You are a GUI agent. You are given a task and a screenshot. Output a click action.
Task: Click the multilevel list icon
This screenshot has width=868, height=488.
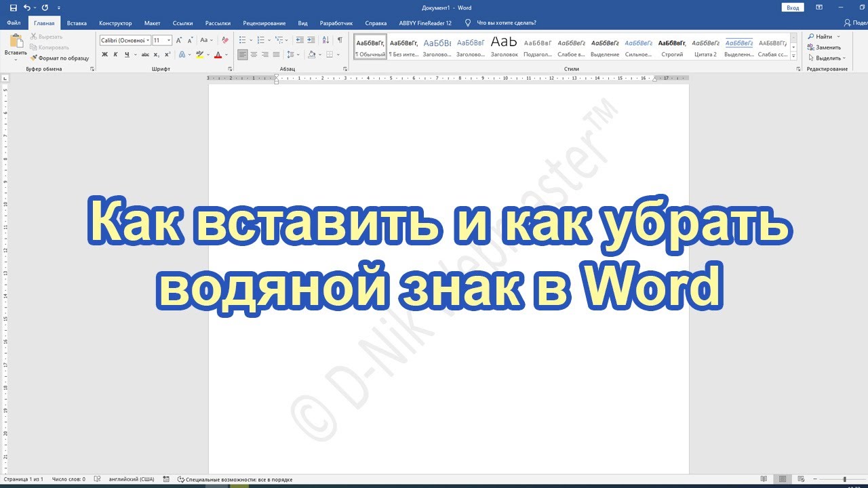tap(280, 40)
